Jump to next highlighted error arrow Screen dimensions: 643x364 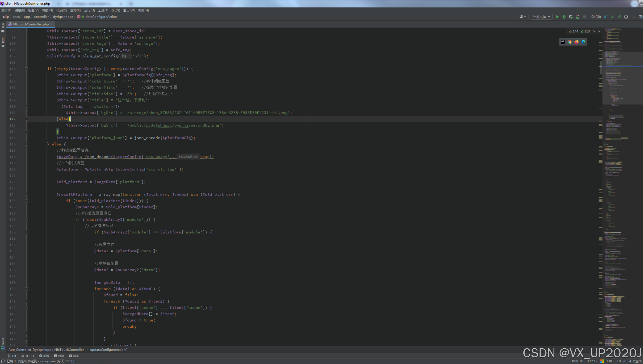click(599, 31)
